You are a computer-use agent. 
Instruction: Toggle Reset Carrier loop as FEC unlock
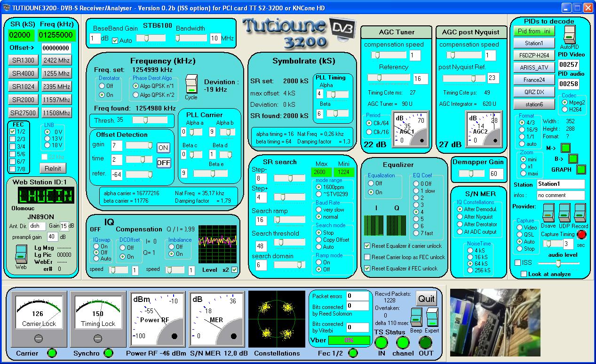coord(367,257)
